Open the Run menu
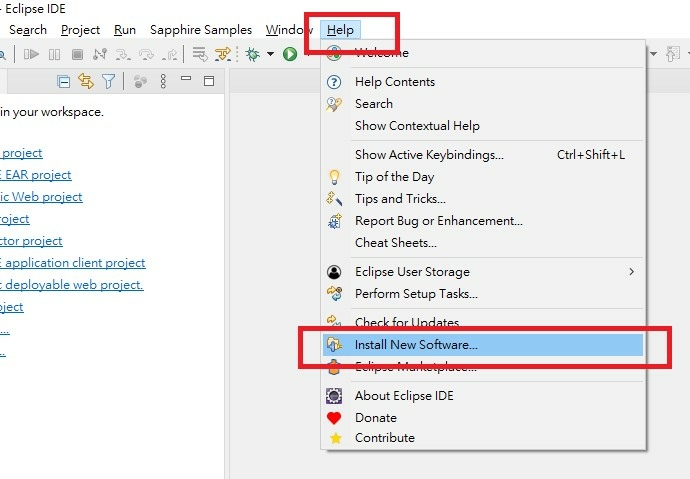 point(125,30)
